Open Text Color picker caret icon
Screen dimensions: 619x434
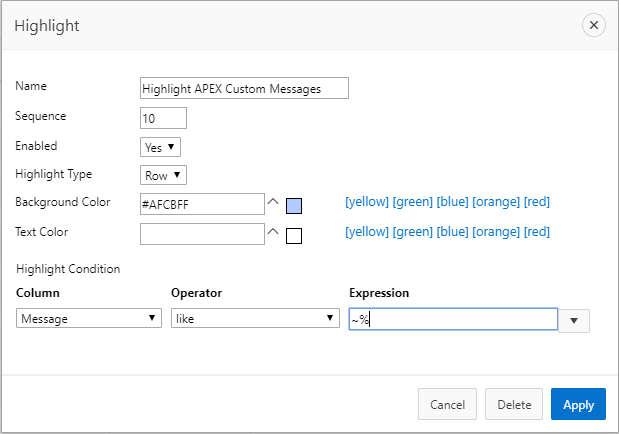pyautogui.click(x=273, y=231)
